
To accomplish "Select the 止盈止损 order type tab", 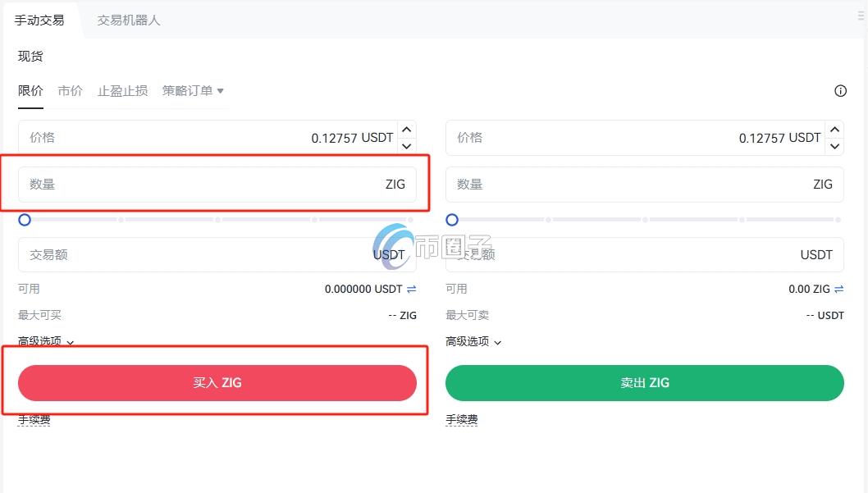I will [x=122, y=91].
